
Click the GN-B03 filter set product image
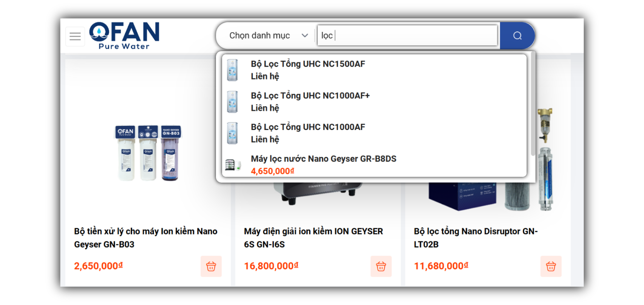[148, 152]
